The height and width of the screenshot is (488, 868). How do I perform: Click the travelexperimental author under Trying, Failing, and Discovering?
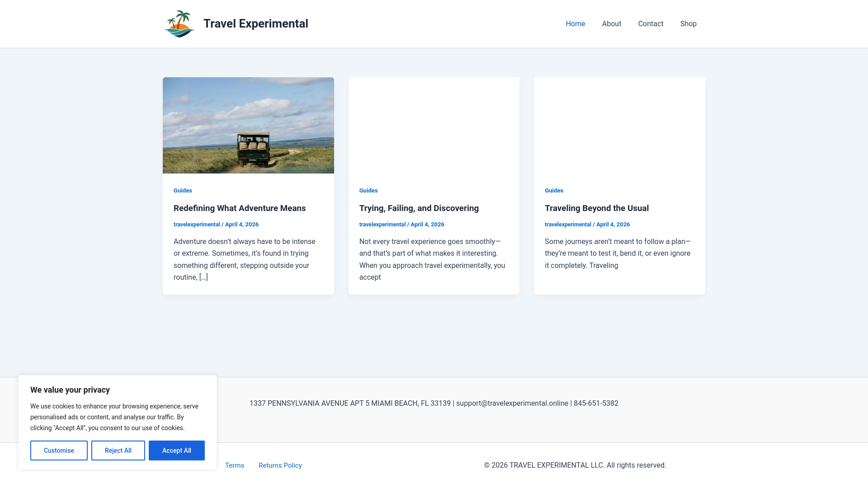382,225
